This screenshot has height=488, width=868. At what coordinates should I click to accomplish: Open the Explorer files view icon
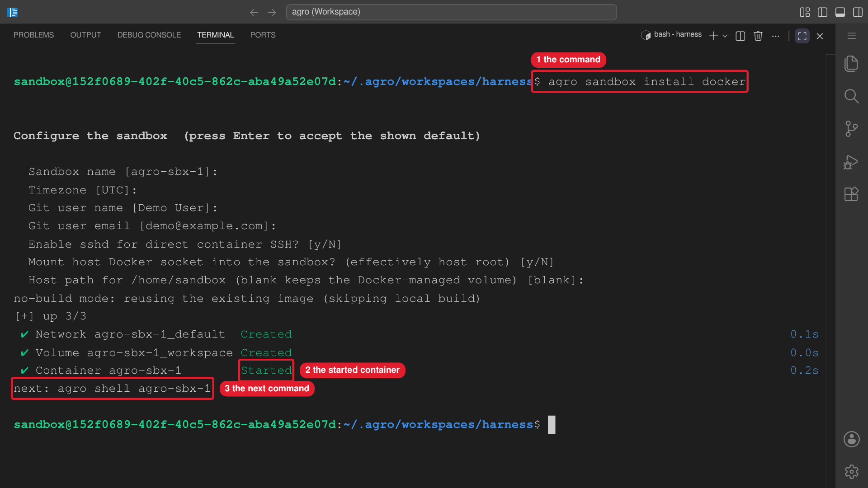(851, 64)
